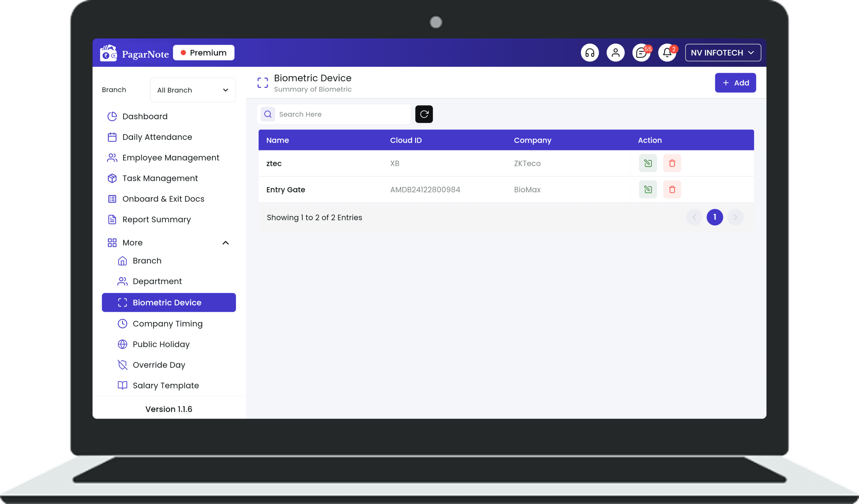859x504 pixels.
Task: Edit the Entry Gate device entry
Action: 648,189
